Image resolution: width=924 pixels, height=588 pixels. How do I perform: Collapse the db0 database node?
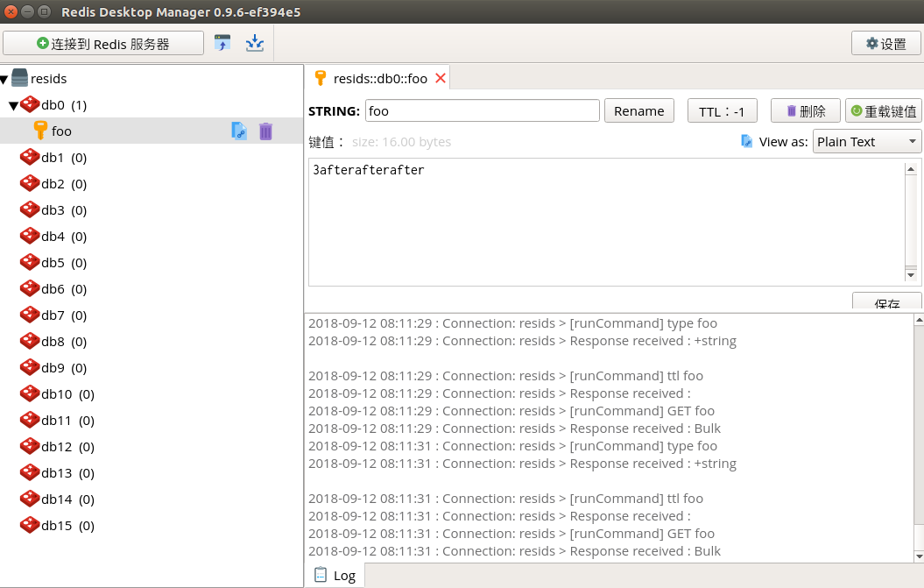(13, 106)
